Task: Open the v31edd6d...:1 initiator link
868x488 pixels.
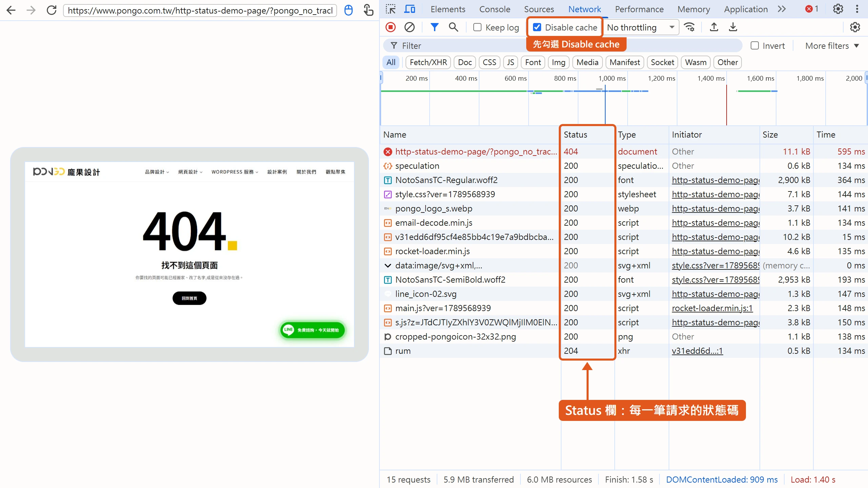Action: tap(697, 351)
